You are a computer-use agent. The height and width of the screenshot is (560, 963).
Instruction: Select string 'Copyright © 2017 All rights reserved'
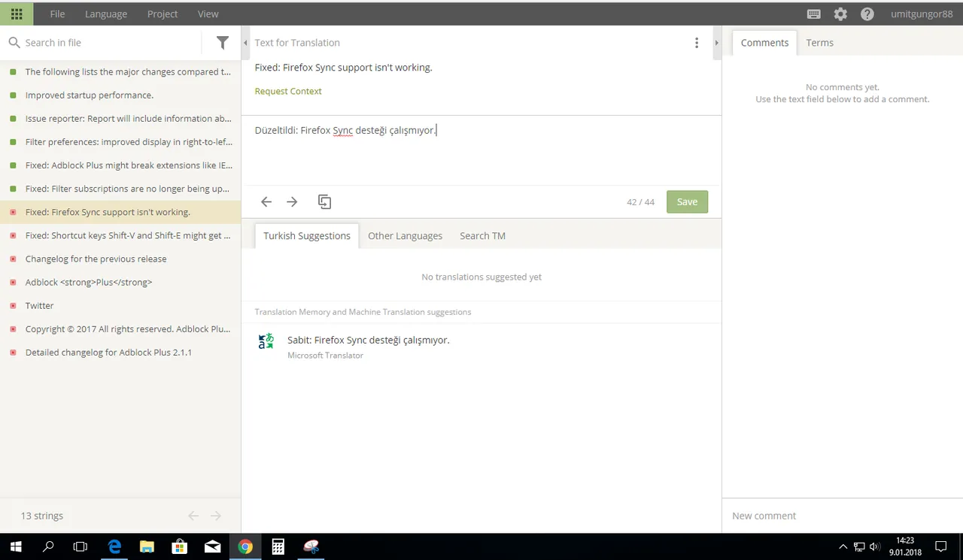click(x=120, y=328)
